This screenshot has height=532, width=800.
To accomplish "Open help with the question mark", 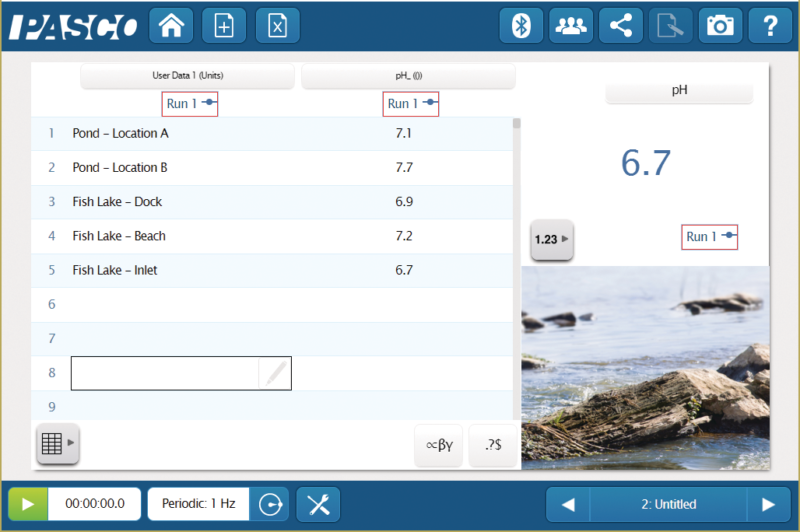I will [x=769, y=26].
